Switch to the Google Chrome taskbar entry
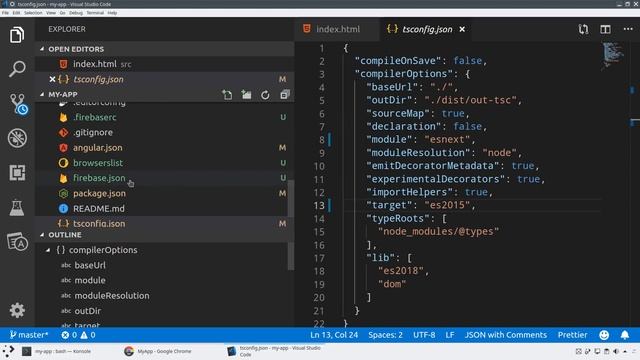Screen dimensions: 640x360 (158, 351)
